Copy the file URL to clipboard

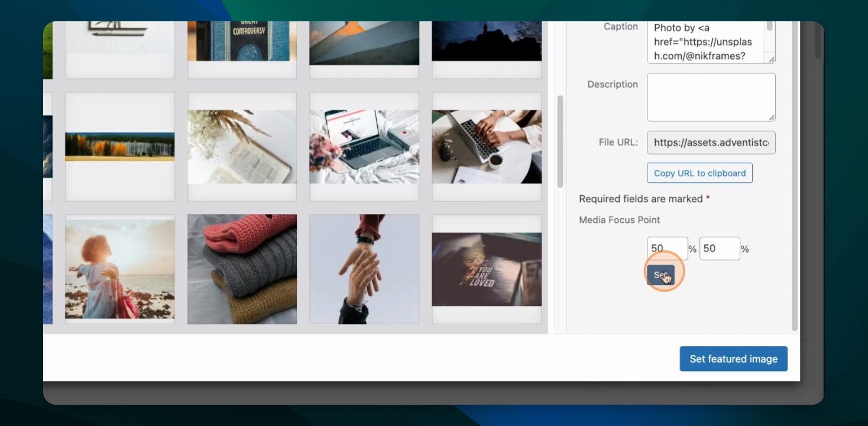pyautogui.click(x=699, y=173)
